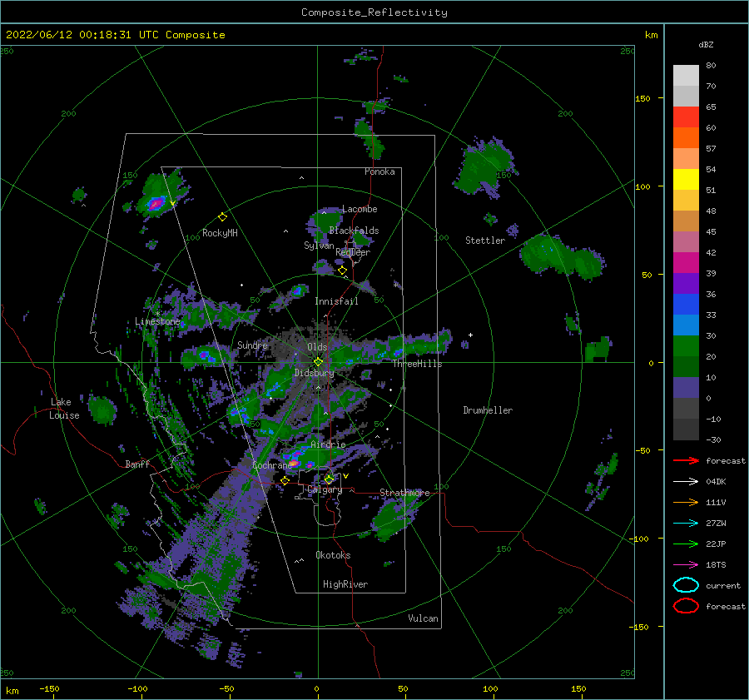Click the yellow diamond marker below RedDeer
The height and width of the screenshot is (700, 749).
[x=343, y=271]
